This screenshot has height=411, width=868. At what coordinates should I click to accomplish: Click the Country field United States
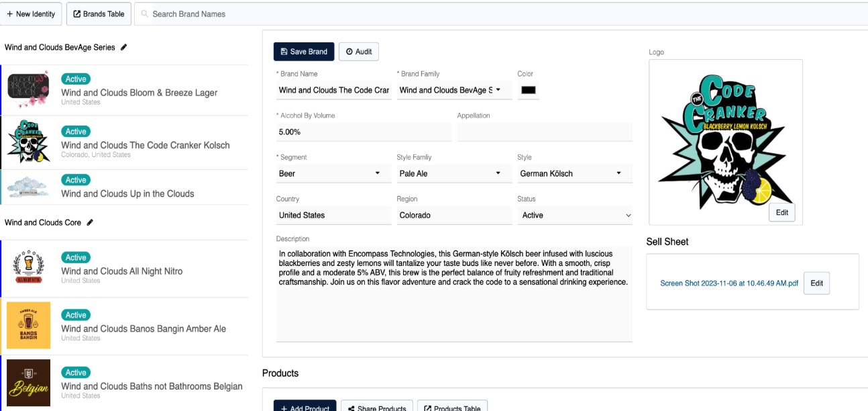click(x=333, y=215)
